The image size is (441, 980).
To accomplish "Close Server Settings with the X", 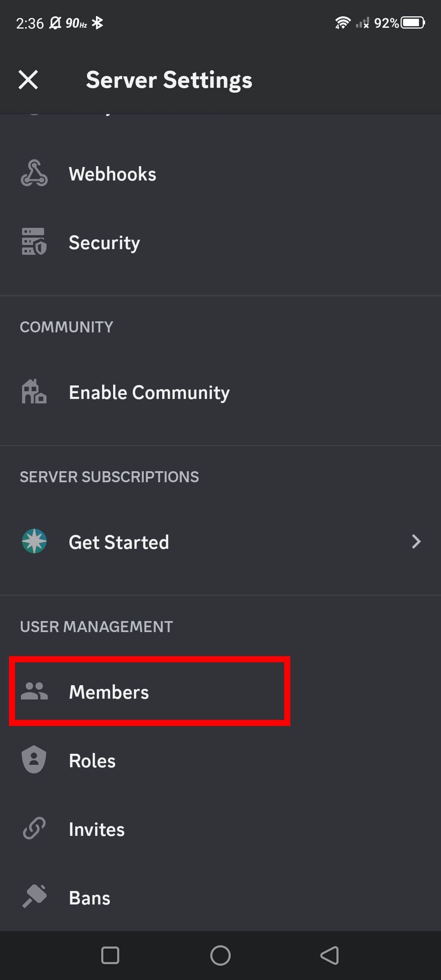I will (x=28, y=79).
